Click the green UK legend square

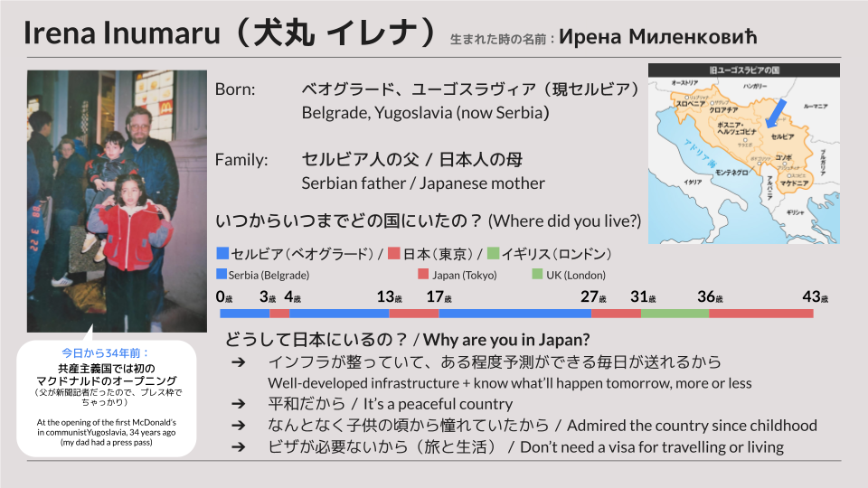pyautogui.click(x=494, y=253)
